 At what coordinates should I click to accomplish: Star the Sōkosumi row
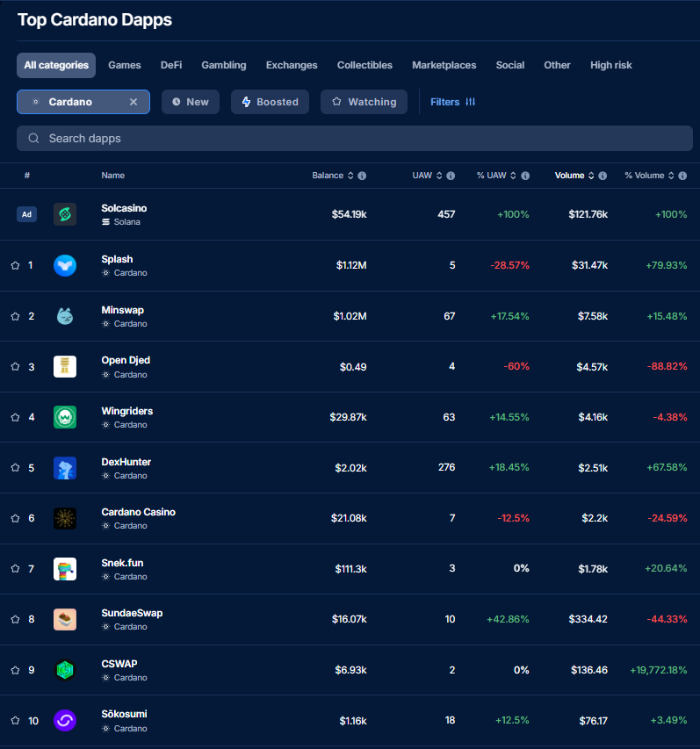click(x=15, y=720)
